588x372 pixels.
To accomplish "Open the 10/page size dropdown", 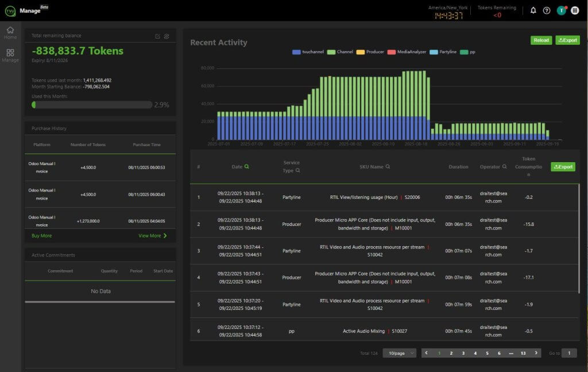I will tap(400, 353).
